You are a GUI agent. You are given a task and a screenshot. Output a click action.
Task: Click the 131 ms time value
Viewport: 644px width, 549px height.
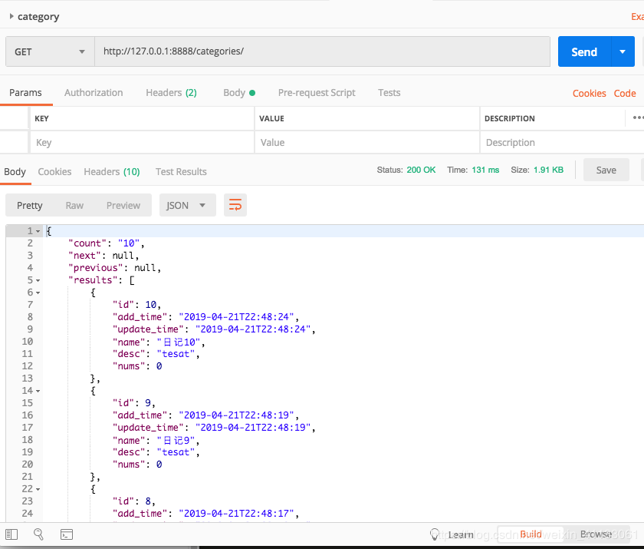pos(485,170)
